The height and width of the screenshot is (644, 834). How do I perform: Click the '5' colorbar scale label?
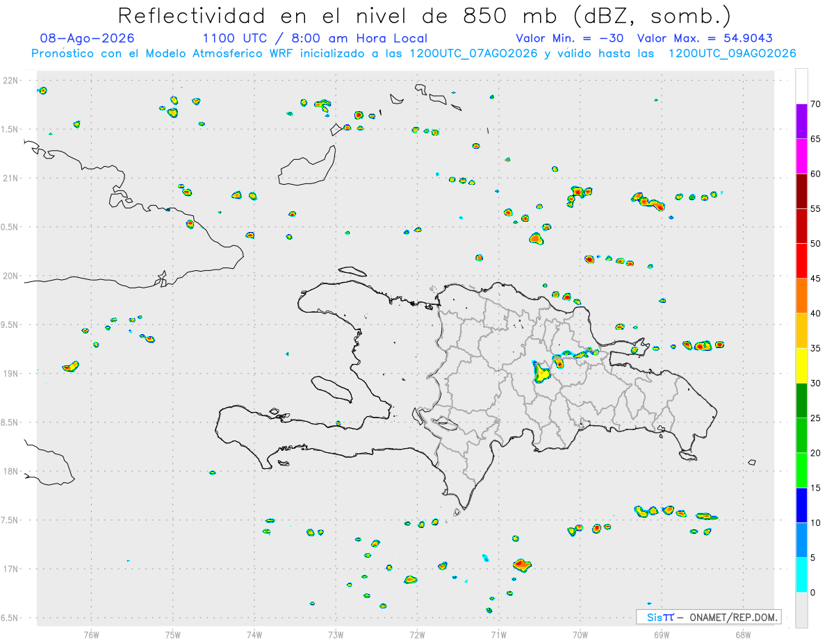point(813,558)
